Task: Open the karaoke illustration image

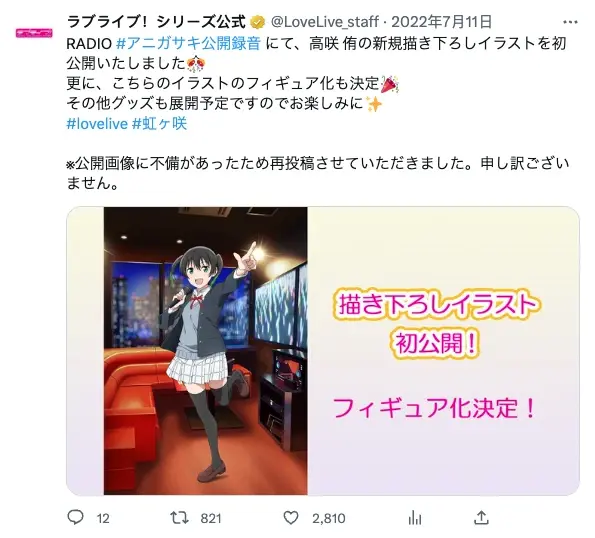Action: point(206,351)
